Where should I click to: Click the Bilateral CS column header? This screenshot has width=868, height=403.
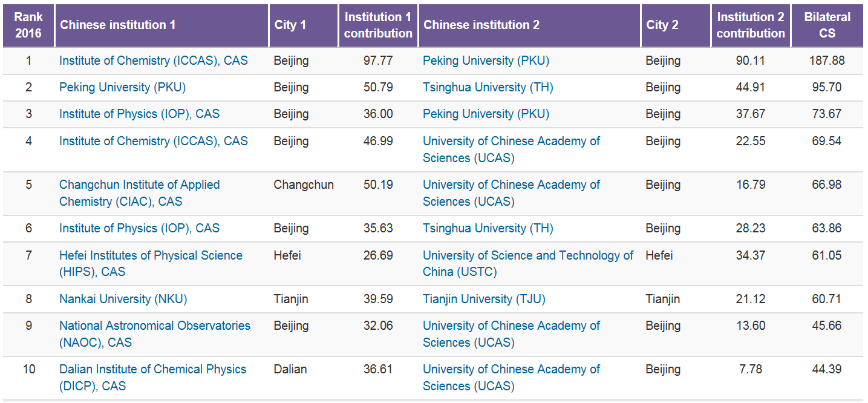pos(827,25)
